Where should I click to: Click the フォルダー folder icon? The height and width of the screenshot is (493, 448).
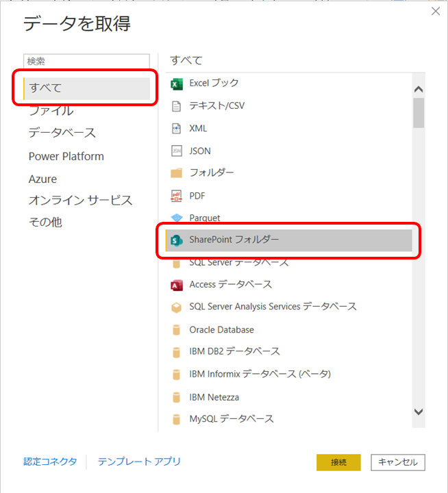(177, 173)
